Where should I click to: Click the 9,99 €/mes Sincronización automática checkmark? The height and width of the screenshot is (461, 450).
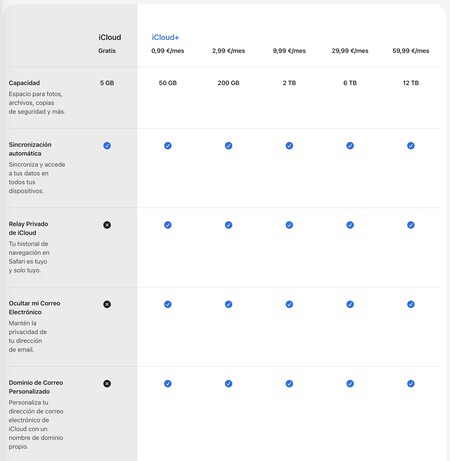click(289, 146)
